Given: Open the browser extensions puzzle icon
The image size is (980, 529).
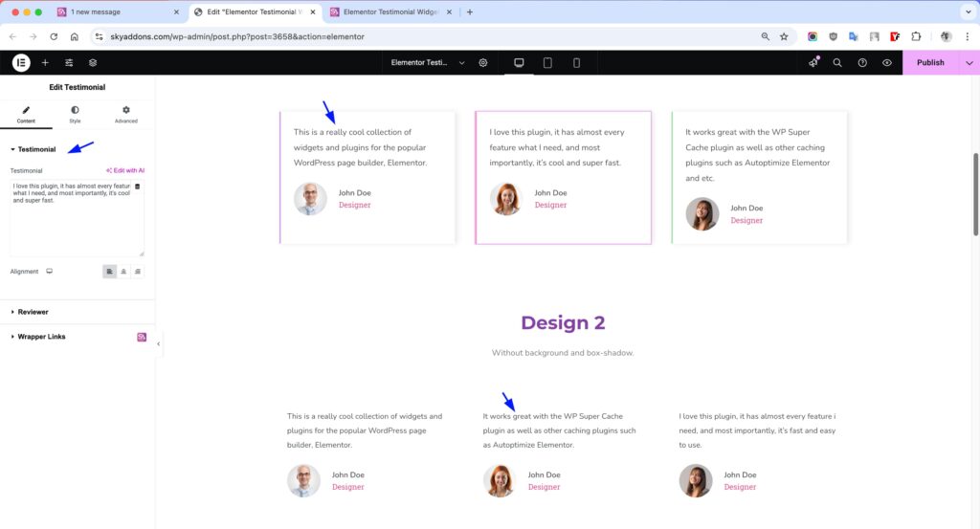Looking at the screenshot, I should click(916, 37).
